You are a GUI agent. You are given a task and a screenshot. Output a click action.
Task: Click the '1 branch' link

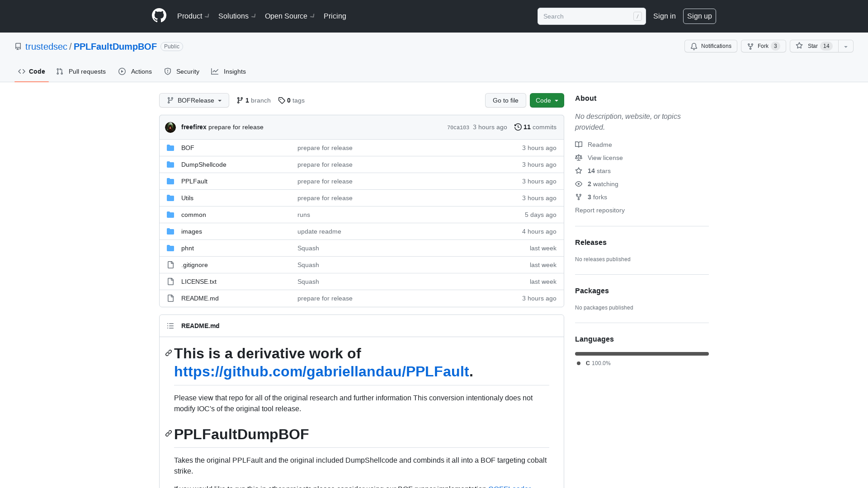click(254, 100)
